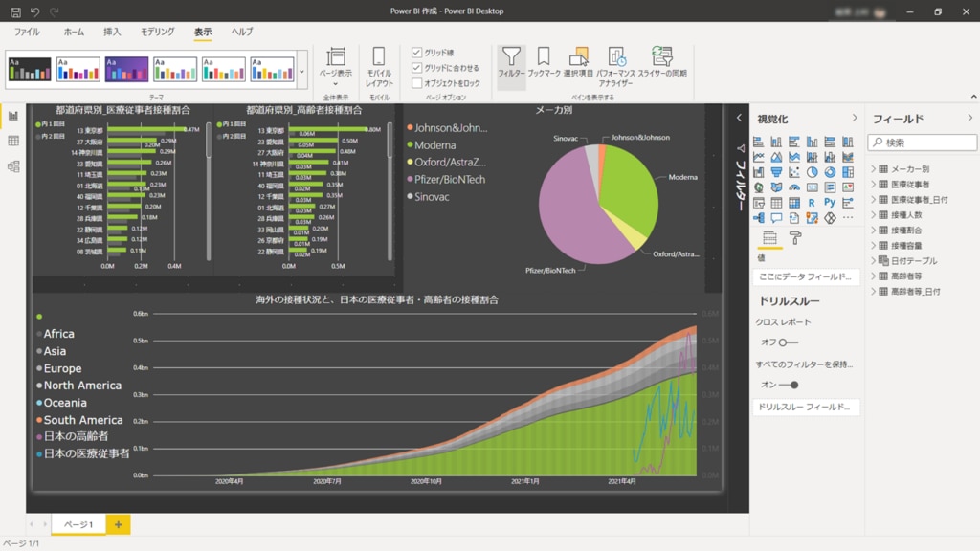
Task: Open the ヘルプ ribbon tab
Action: tap(242, 32)
